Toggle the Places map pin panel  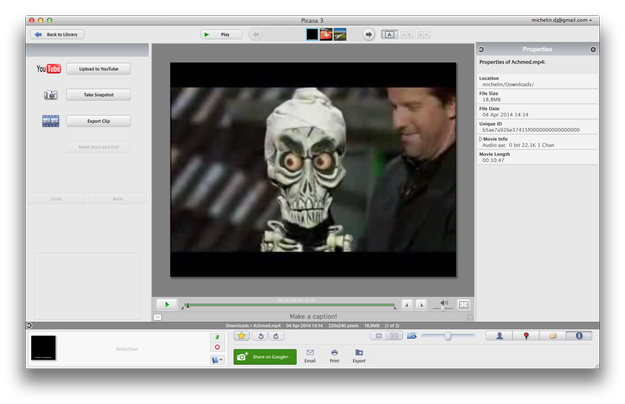(526, 336)
